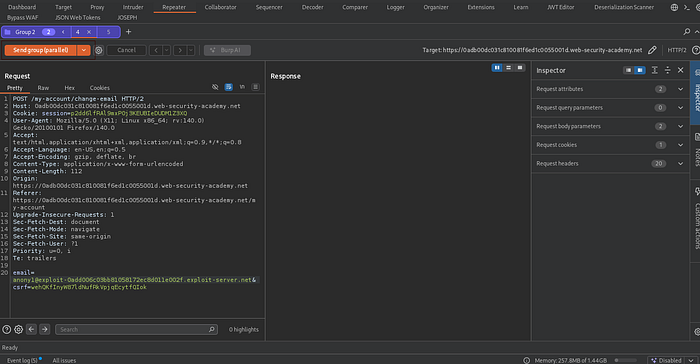This screenshot has height=364, width=700.
Task: Open the back history dropdown
Action: 167,50
